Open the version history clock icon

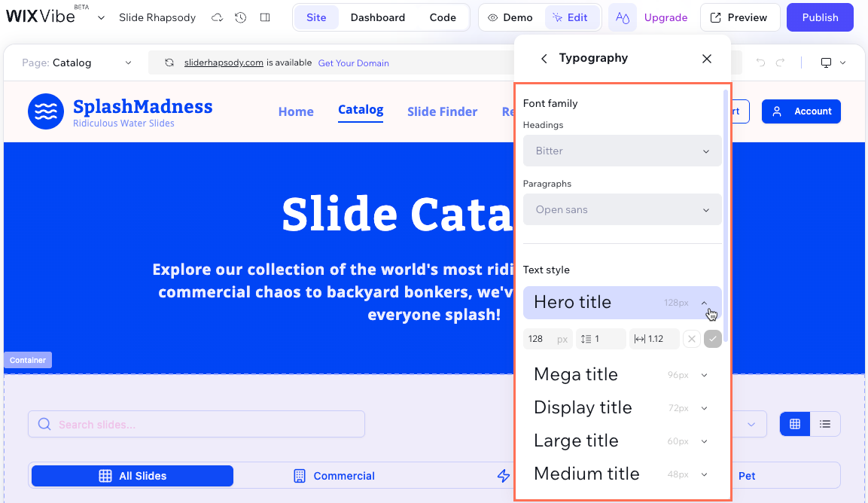tap(241, 17)
